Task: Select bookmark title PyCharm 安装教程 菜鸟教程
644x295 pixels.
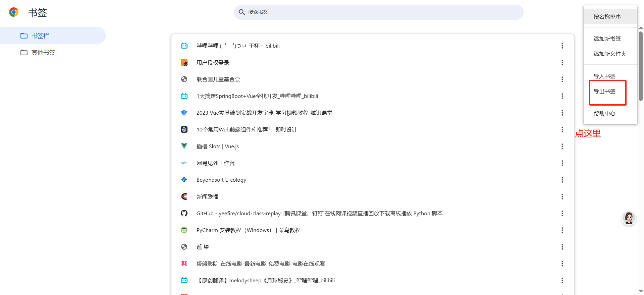Action: 249,230
